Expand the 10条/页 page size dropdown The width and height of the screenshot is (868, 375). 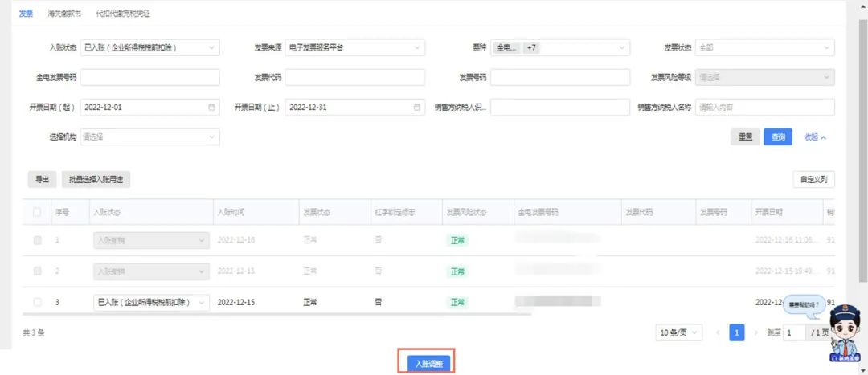coord(680,332)
